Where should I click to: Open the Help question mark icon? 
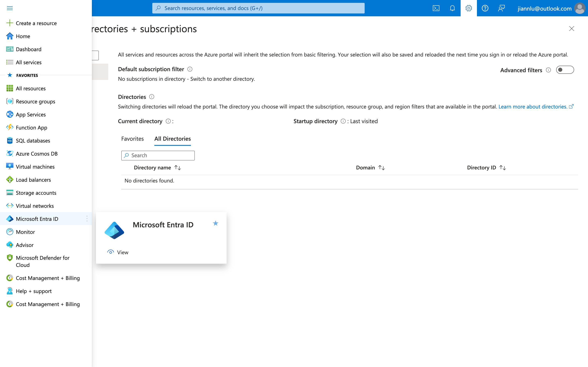pyautogui.click(x=485, y=8)
